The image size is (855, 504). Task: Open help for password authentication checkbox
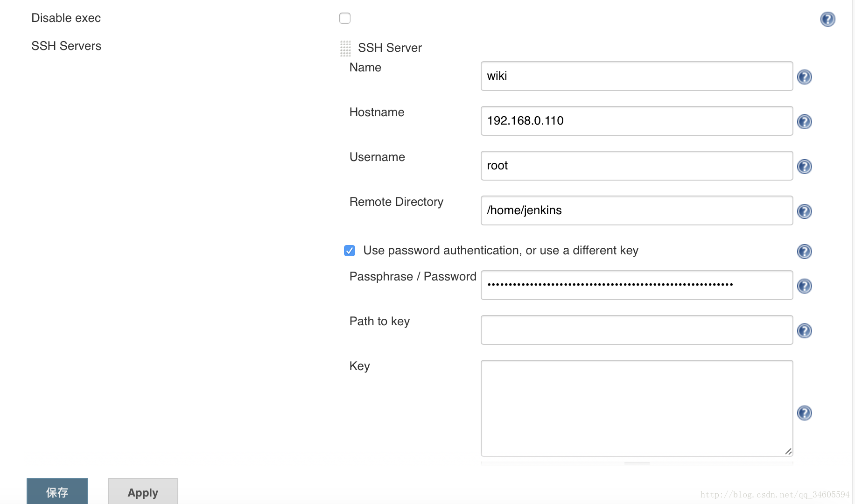click(804, 251)
